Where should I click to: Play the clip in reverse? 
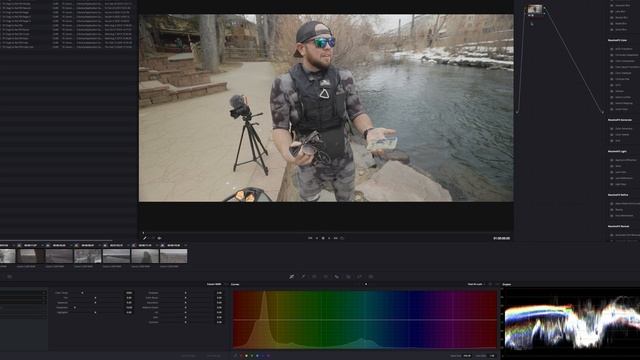(x=317, y=238)
